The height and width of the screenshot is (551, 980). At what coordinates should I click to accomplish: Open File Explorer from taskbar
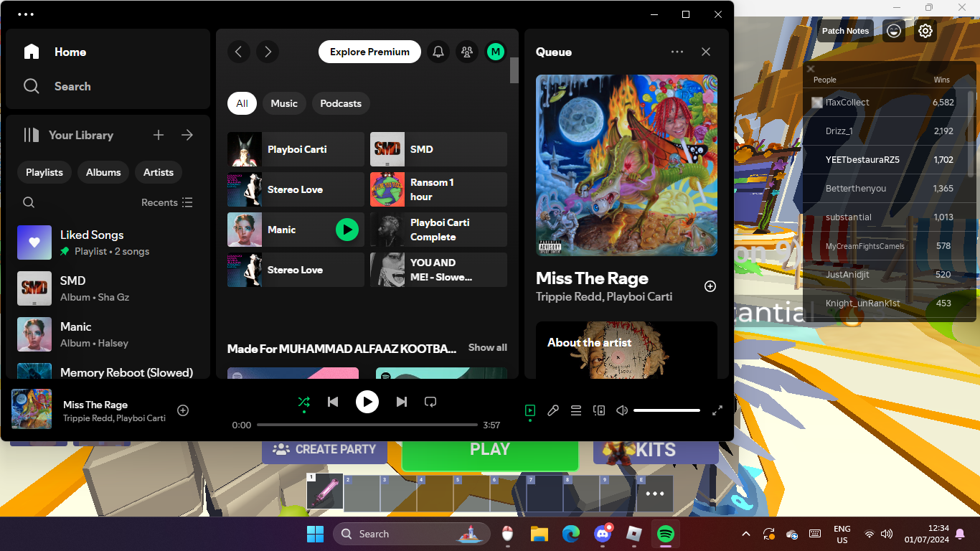coord(539,534)
